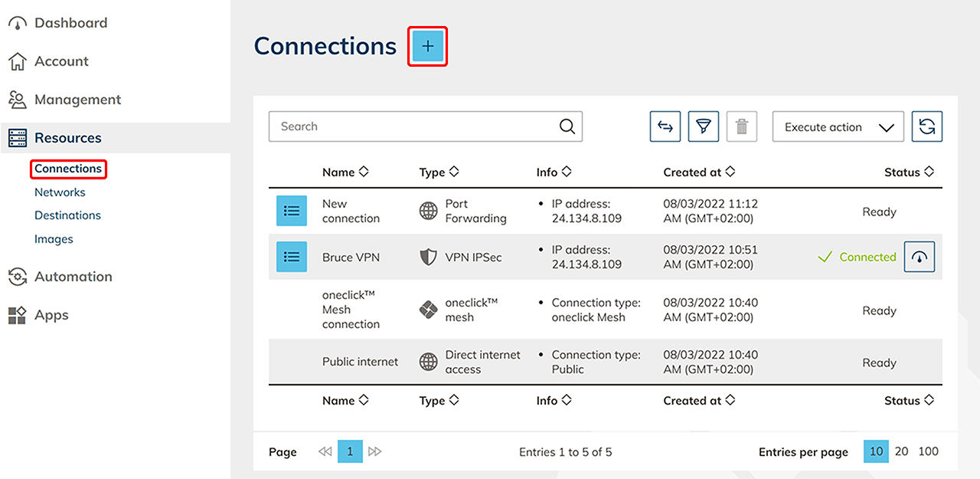Open the filter funnel icon
The image size is (980, 479).
[x=703, y=127]
